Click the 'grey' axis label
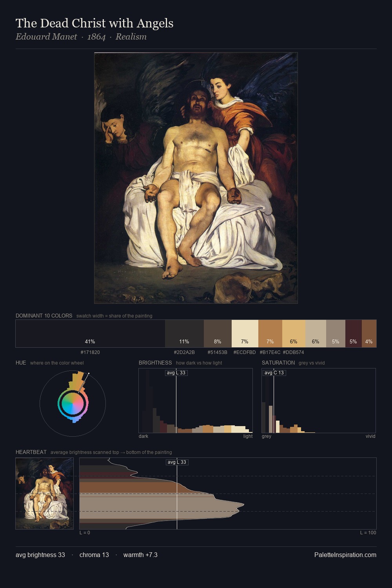The image size is (392, 588). point(267,436)
